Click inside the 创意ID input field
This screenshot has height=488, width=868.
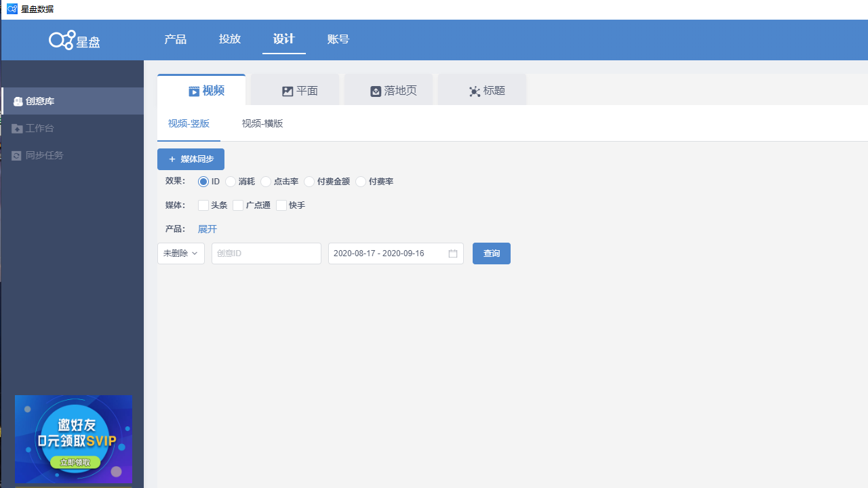pyautogui.click(x=266, y=253)
